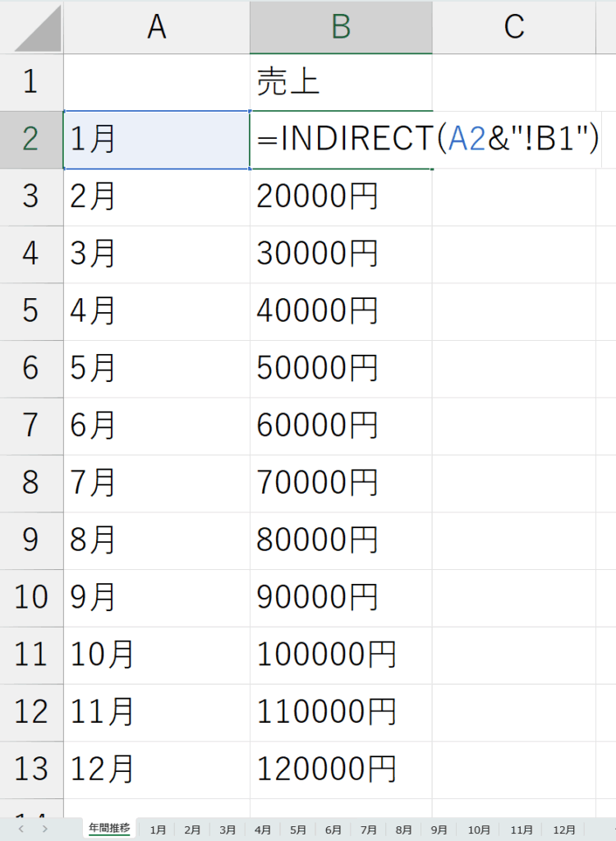
Task: Switch to the 12月 sheet tab
Action: pos(563,830)
